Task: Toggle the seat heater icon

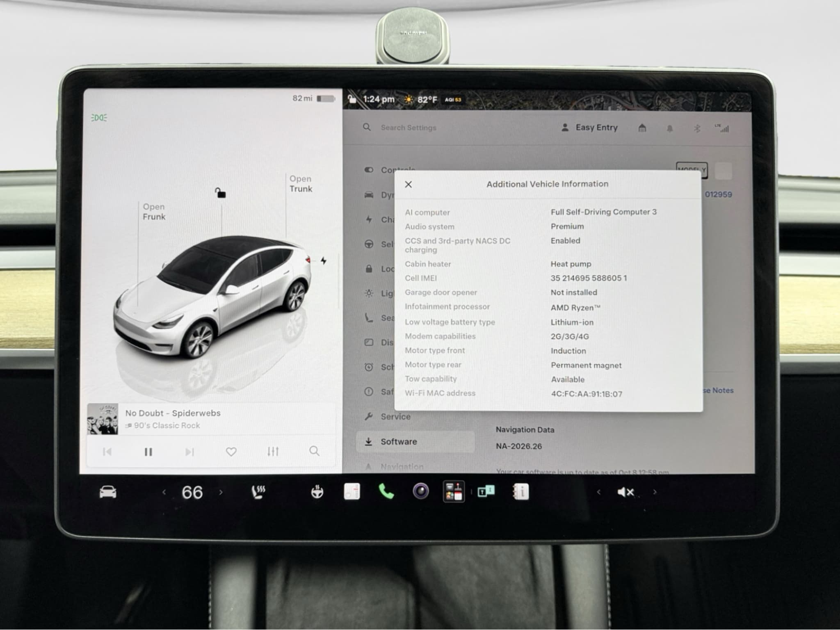Action: click(258, 492)
